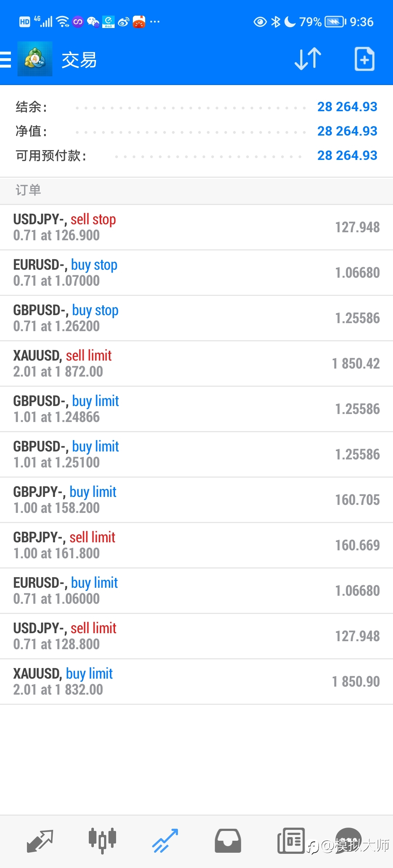The image size is (393, 868).
Task: Open the hamburger side menu
Action: click(5, 60)
